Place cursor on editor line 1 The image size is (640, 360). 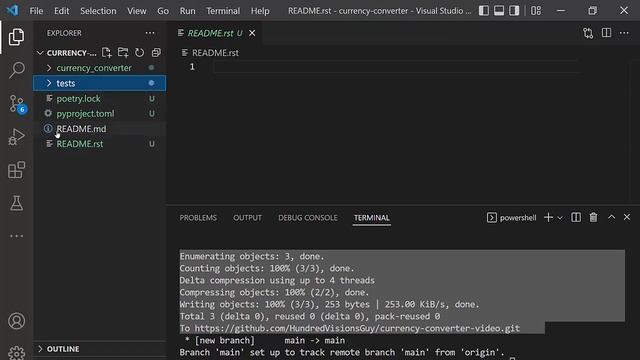coord(396,67)
